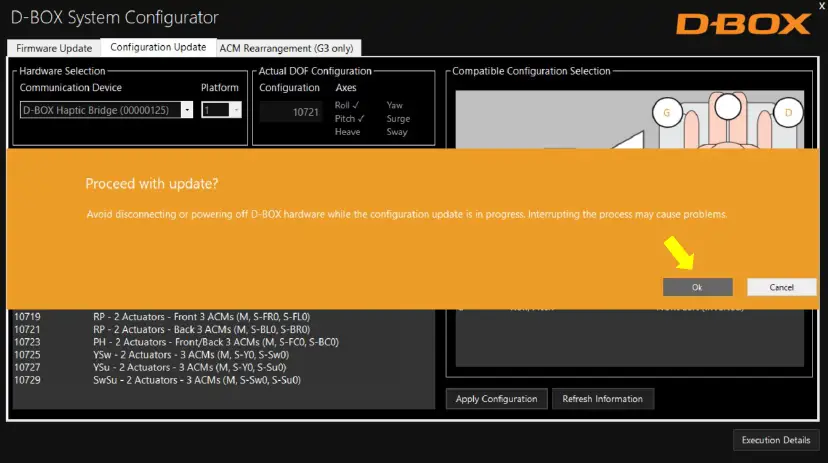Open Execution Details

click(x=776, y=440)
